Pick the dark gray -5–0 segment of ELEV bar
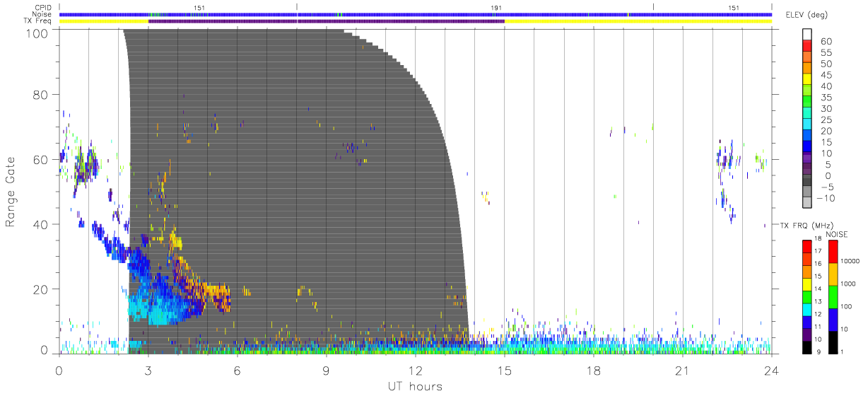The image size is (868, 401). tap(807, 181)
